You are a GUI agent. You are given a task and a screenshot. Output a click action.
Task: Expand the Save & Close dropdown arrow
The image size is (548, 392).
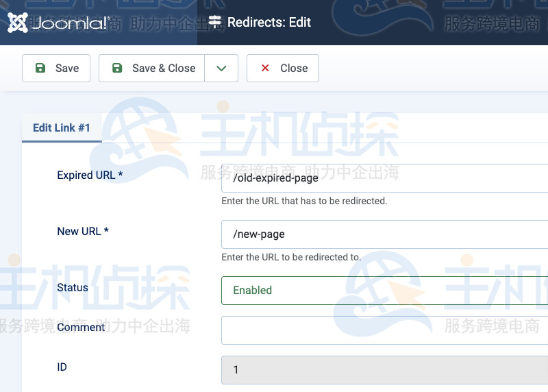tap(221, 68)
